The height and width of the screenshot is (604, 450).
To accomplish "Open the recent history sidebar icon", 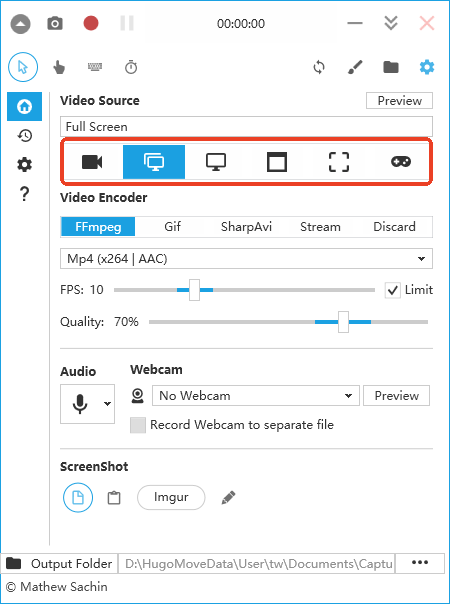I will click(25, 135).
